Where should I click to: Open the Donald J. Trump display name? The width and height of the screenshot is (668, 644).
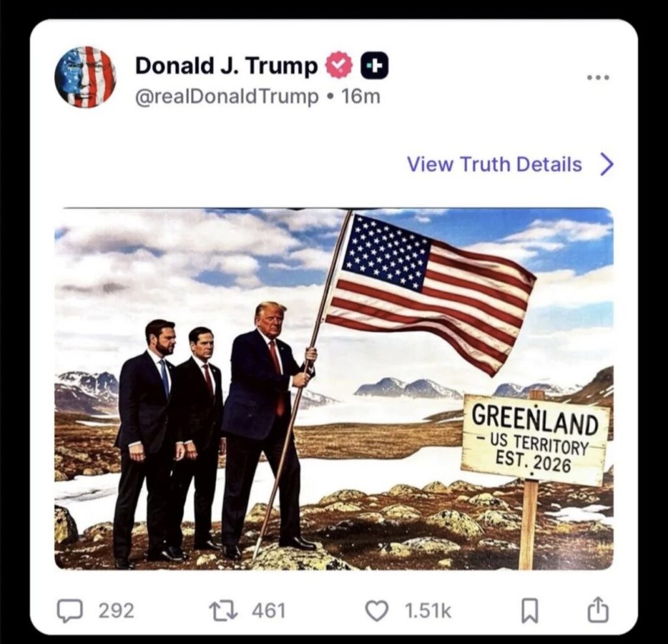tap(226, 65)
